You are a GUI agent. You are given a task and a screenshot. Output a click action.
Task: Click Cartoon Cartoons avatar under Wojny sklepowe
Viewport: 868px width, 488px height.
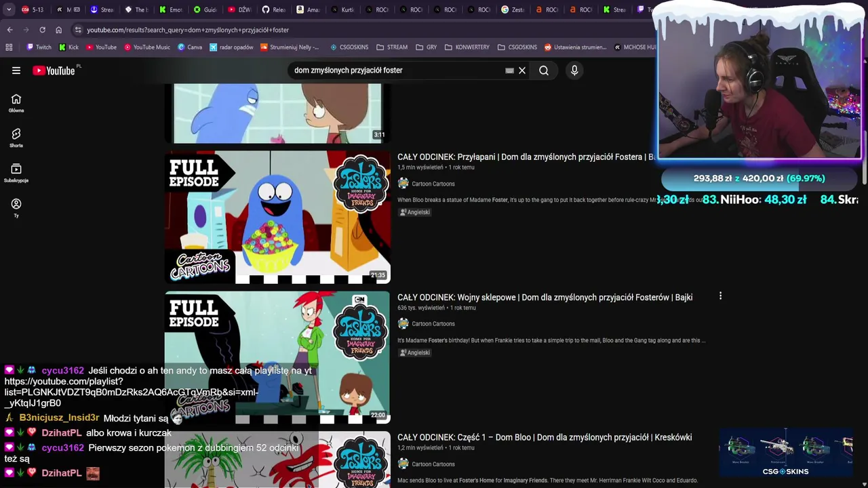[403, 324]
